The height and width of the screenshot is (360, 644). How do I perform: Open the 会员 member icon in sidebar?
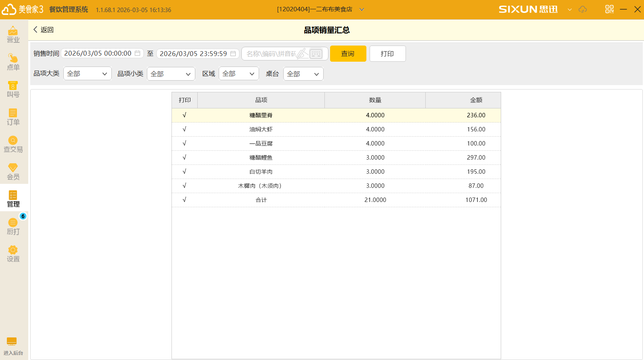(x=13, y=171)
